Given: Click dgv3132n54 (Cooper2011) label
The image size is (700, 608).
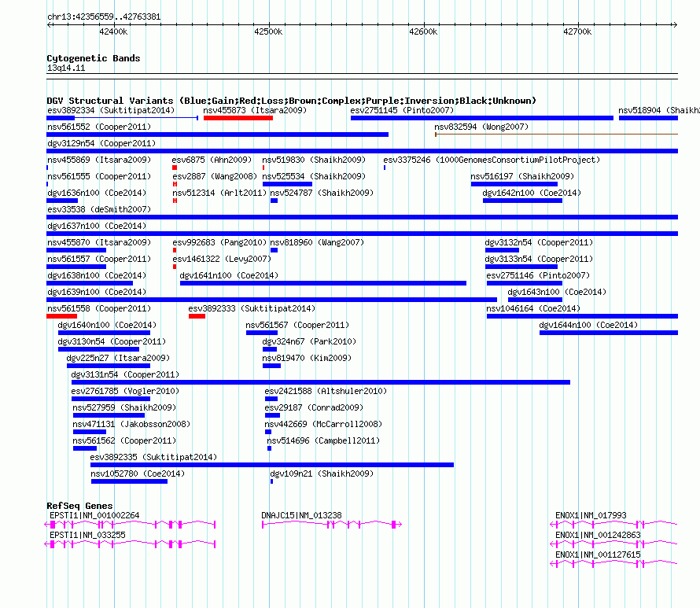Looking at the screenshot, I should [539, 242].
